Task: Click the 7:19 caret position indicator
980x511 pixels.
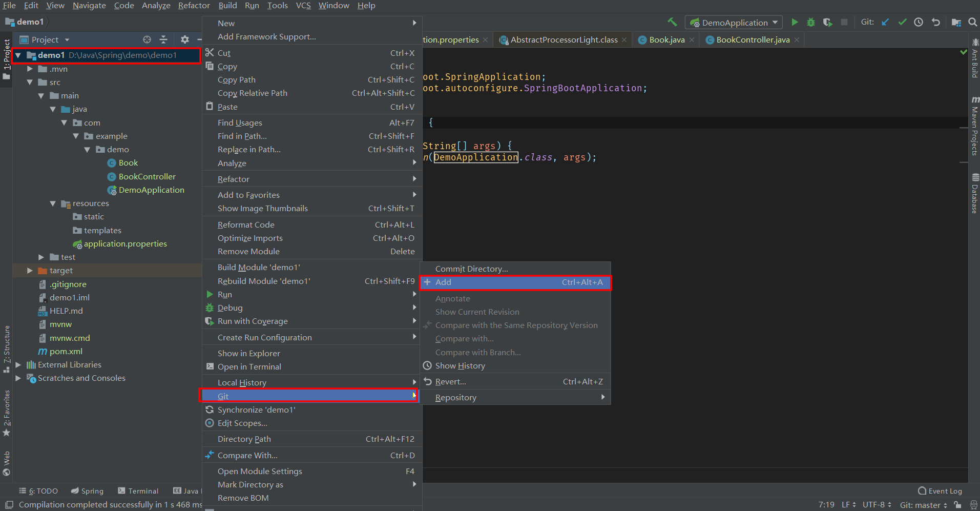Action: [x=826, y=505]
